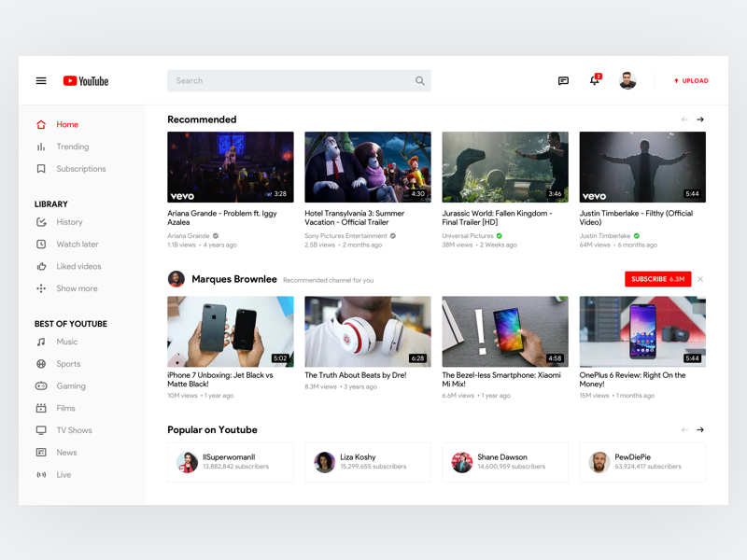Select Music under Best of YouTube
Screen dimensions: 747x560
(69, 342)
